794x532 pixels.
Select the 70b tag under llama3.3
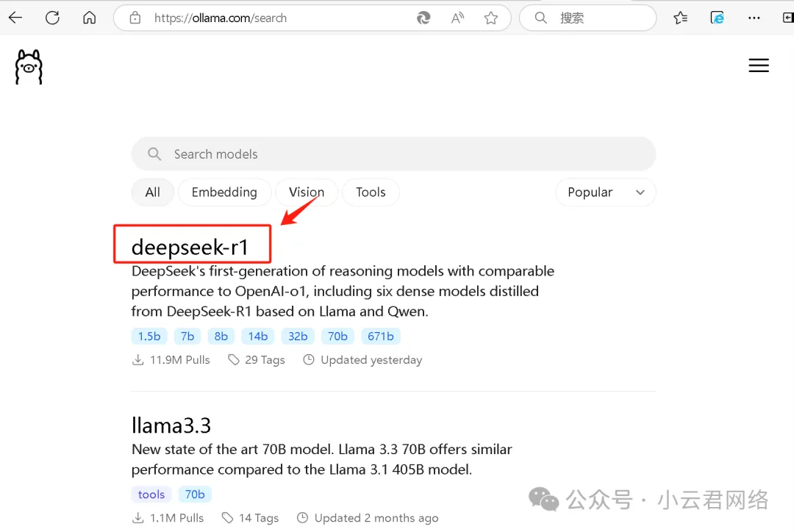tap(195, 494)
